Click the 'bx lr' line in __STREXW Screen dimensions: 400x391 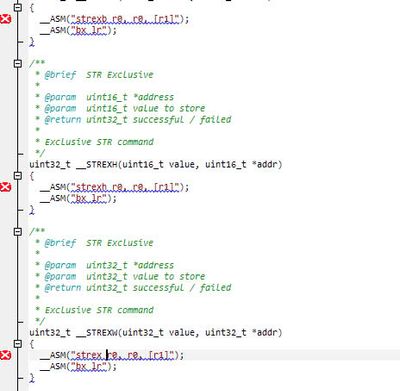pyautogui.click(x=78, y=366)
